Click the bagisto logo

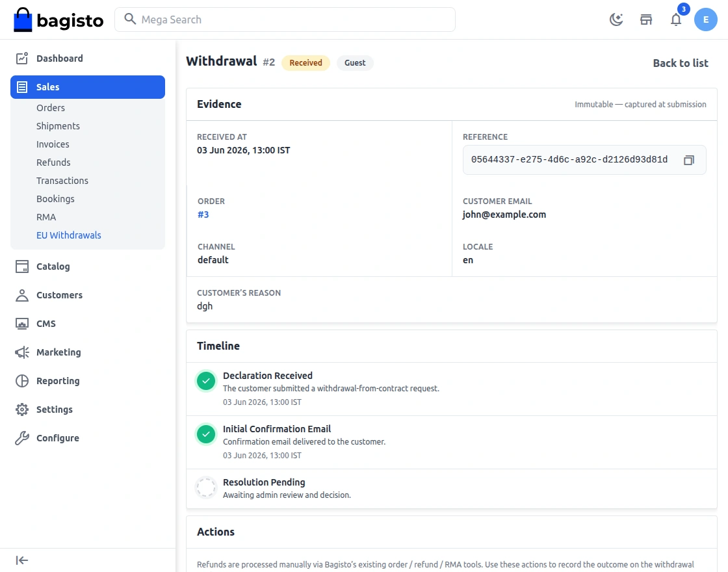point(58,19)
